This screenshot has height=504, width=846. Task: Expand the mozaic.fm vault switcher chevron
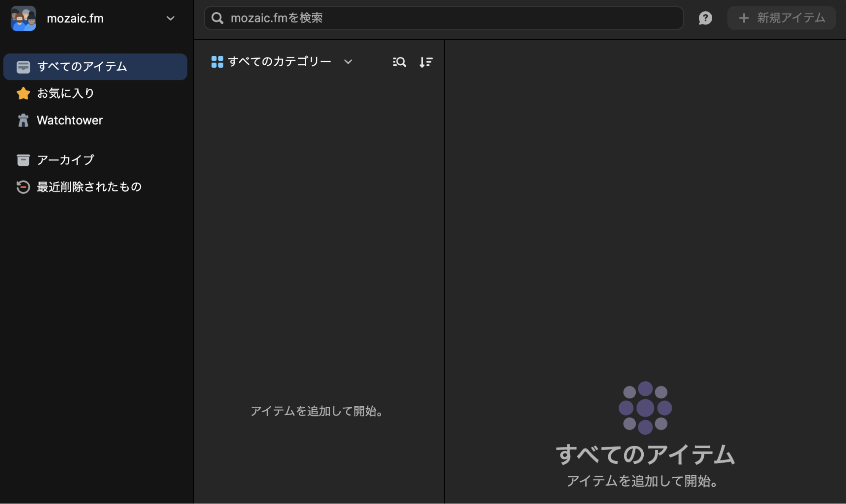(x=171, y=19)
